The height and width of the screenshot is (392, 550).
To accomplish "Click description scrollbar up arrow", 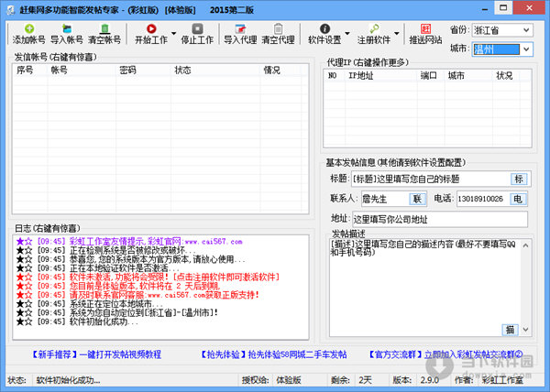I will (525, 245).
